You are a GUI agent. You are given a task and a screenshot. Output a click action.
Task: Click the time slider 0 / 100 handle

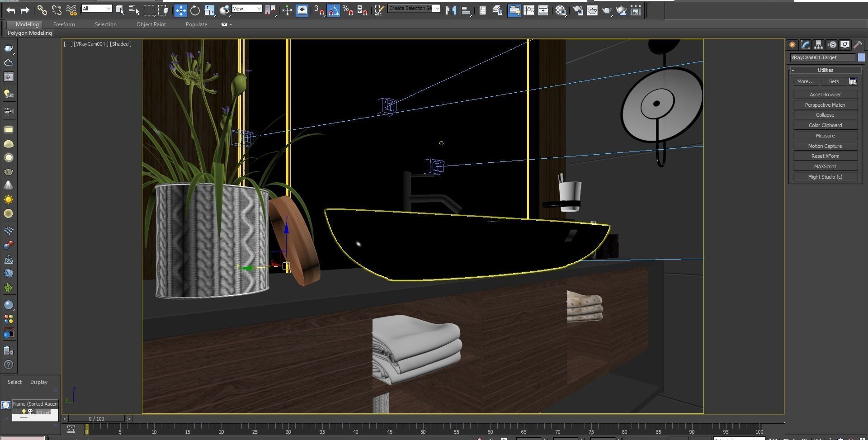click(96, 419)
